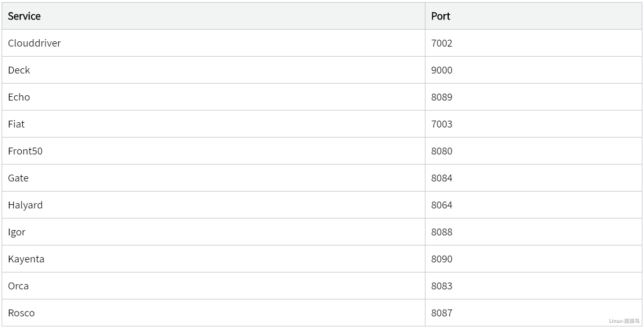Select port value 7003
The image size is (644, 328).
point(442,124)
